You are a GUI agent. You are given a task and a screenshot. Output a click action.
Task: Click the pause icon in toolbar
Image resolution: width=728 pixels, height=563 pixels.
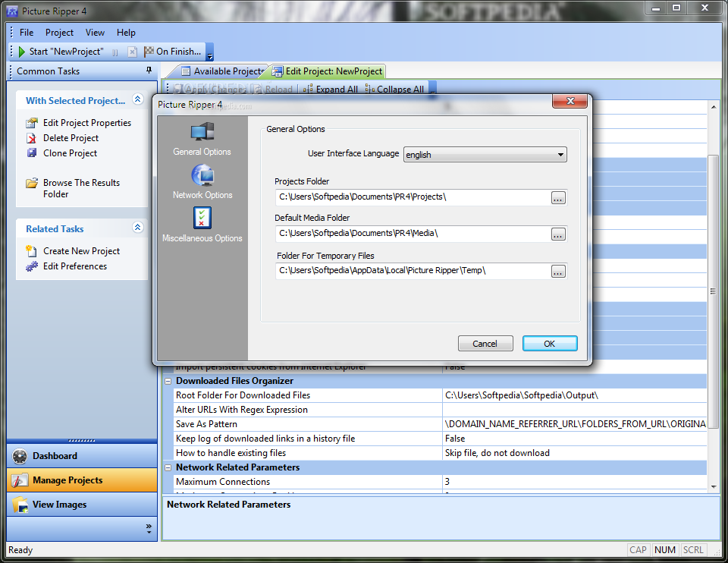click(115, 52)
